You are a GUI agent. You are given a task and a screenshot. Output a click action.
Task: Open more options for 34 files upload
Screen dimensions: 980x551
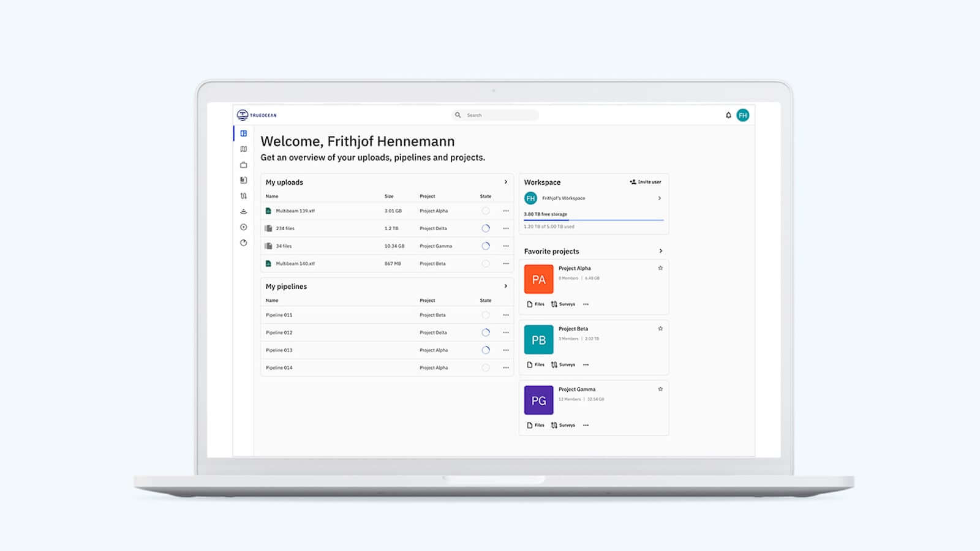click(x=506, y=246)
